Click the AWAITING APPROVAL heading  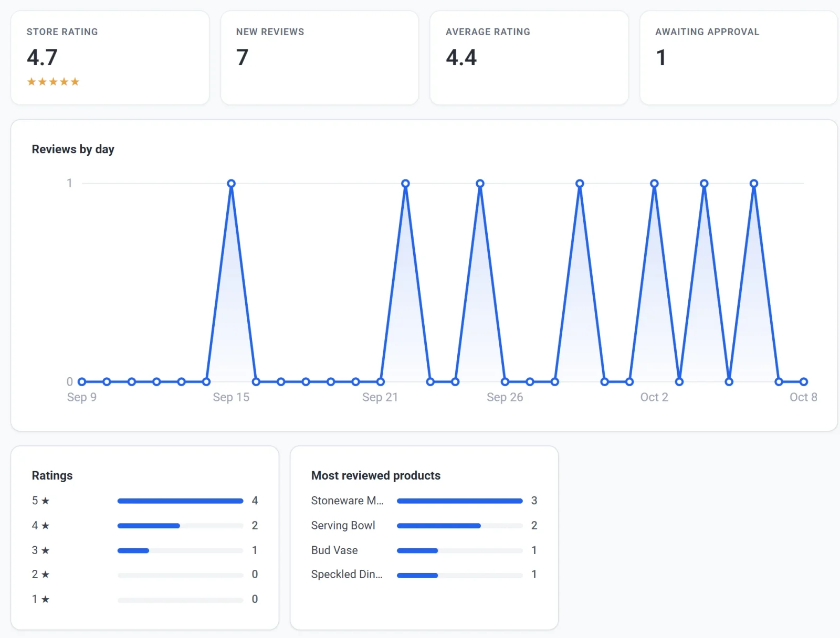[x=707, y=32]
